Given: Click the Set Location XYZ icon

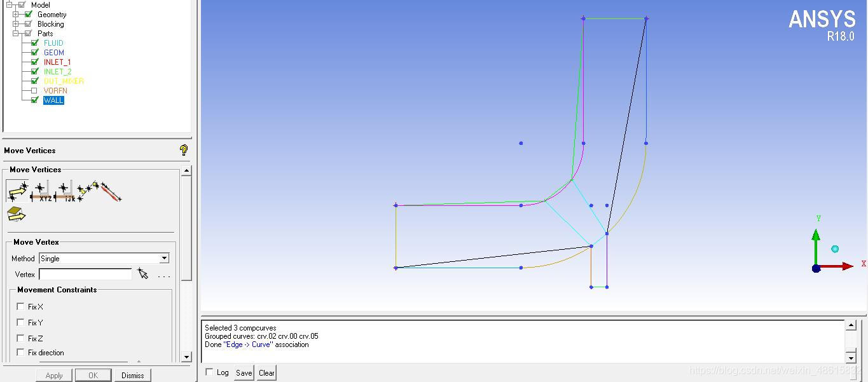Looking at the screenshot, I should click(x=41, y=191).
